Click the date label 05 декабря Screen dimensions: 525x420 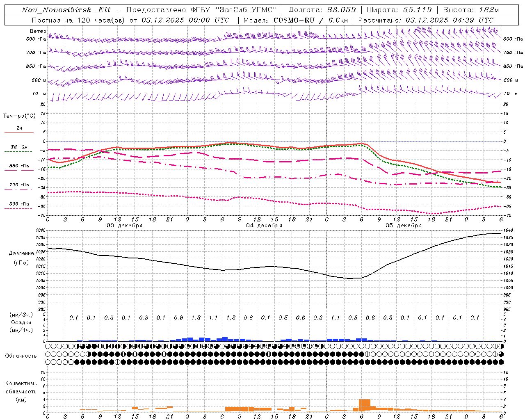point(404,226)
